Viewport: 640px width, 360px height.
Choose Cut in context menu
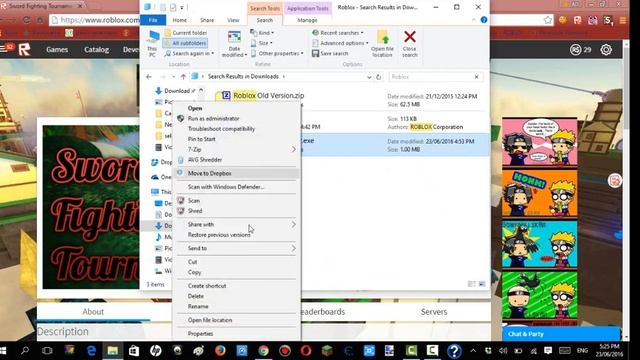[x=193, y=262]
